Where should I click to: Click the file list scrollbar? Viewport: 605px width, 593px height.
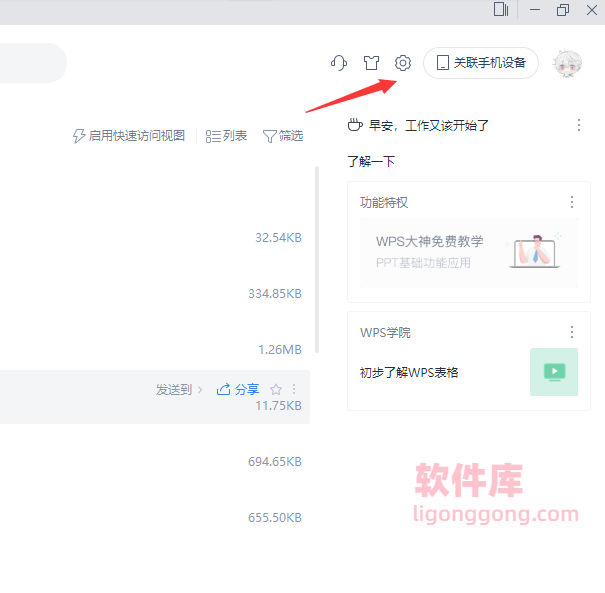tap(317, 259)
